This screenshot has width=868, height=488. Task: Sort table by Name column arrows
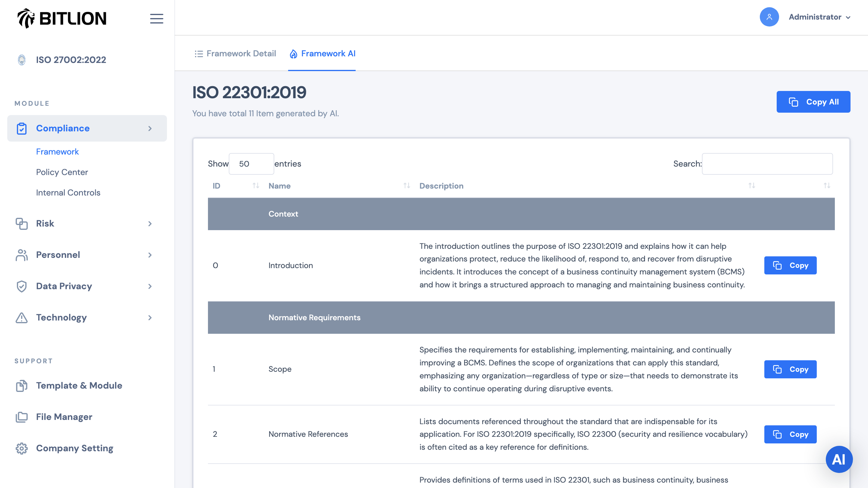click(407, 186)
